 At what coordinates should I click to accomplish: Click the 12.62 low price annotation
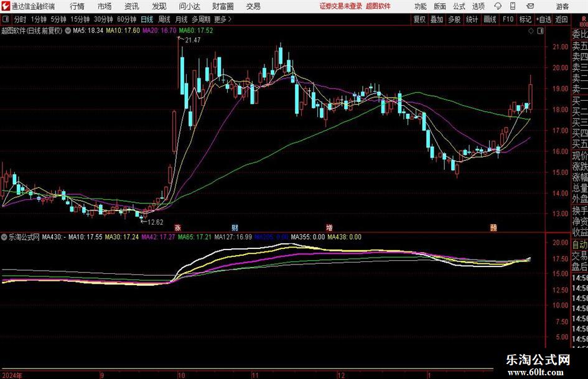156,222
